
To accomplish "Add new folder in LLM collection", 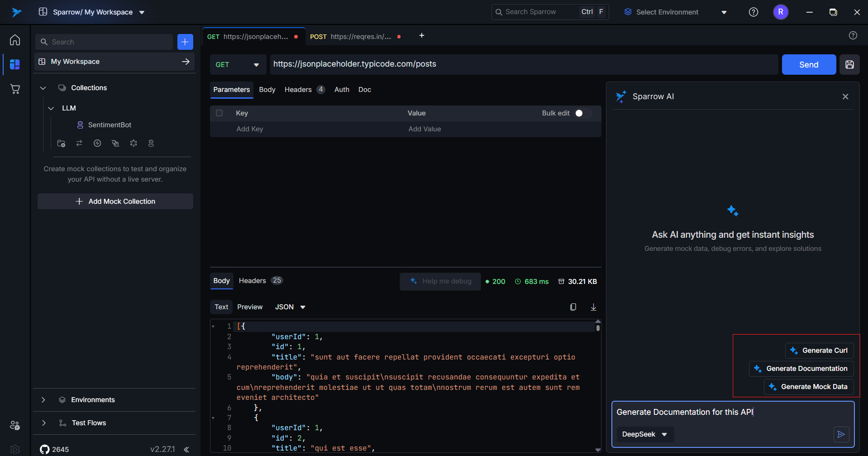I will (61, 143).
